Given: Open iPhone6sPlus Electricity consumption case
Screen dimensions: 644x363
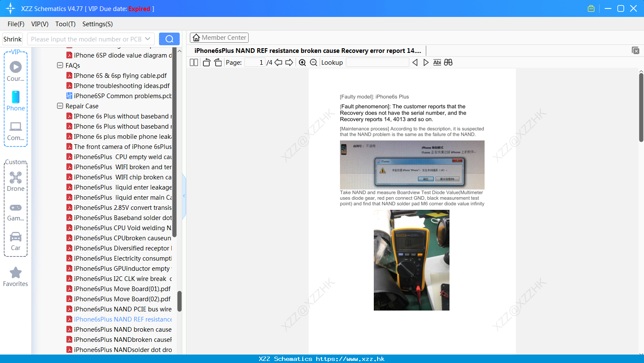Looking at the screenshot, I should (x=119, y=258).
